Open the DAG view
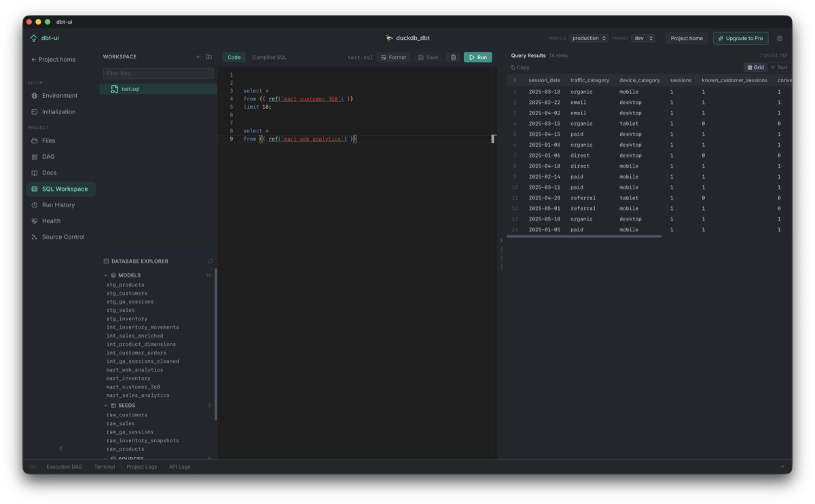The height and width of the screenshot is (504, 815). coord(60,157)
